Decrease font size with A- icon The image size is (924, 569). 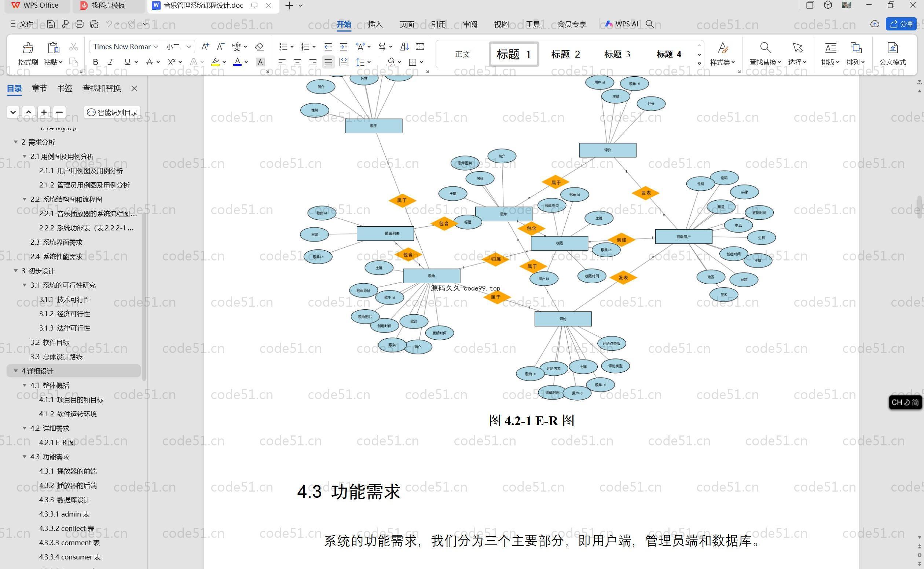click(220, 47)
